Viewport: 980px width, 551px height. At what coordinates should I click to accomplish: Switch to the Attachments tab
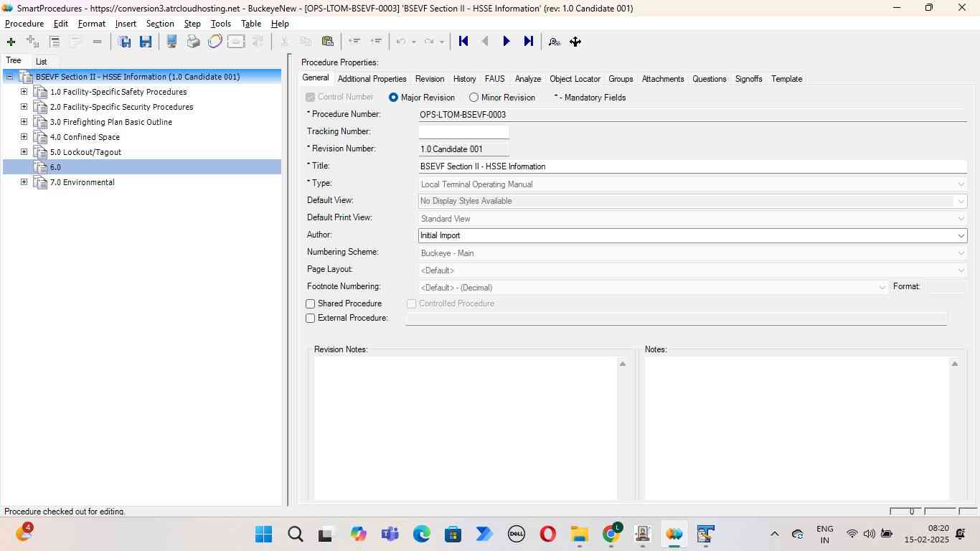point(663,79)
